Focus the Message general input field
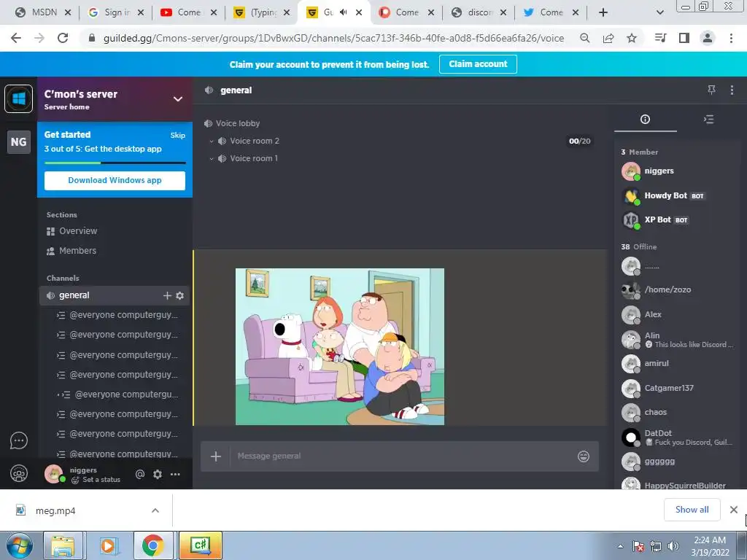 point(400,456)
